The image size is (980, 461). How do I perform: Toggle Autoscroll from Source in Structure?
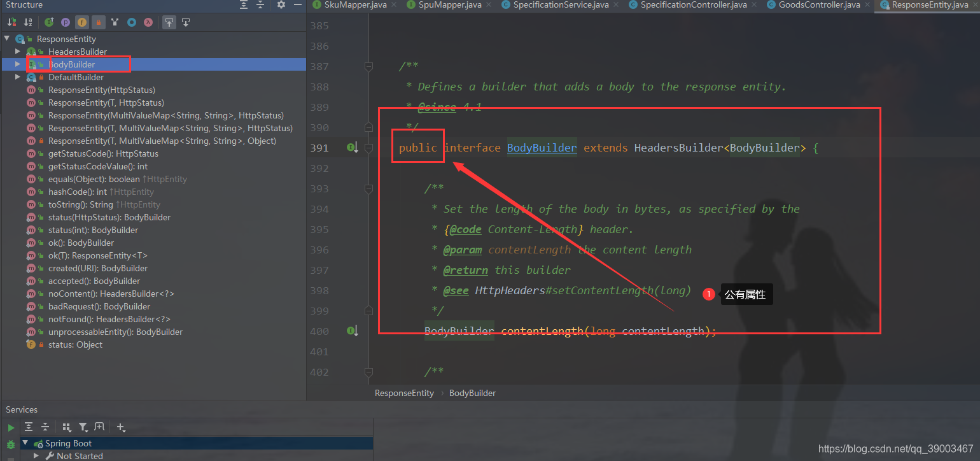point(186,22)
